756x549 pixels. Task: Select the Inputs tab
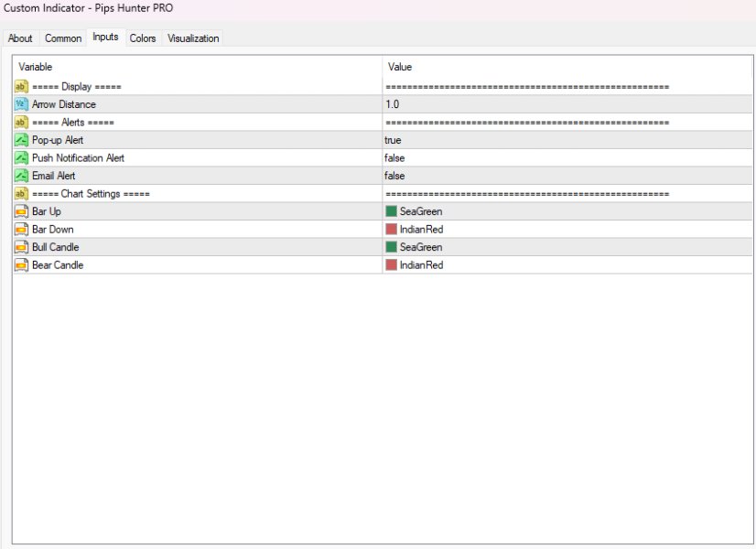coord(105,38)
